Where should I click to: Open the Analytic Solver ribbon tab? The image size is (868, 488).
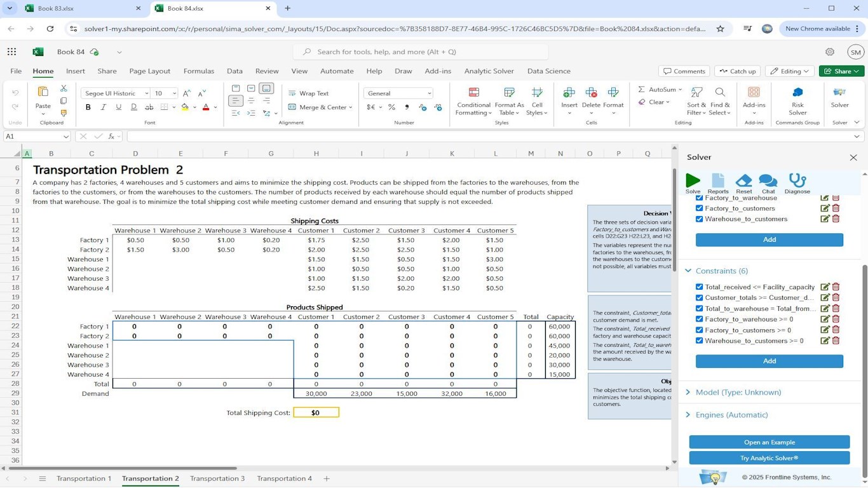[x=489, y=71]
